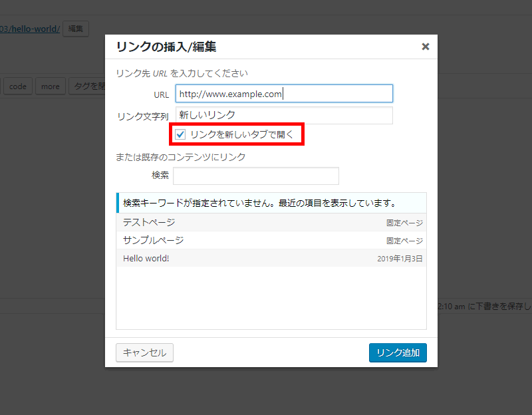Image resolution: width=532 pixels, height=415 pixels.
Task: Close the リンクの挿入/編集 dialog with X
Action: pyautogui.click(x=426, y=47)
